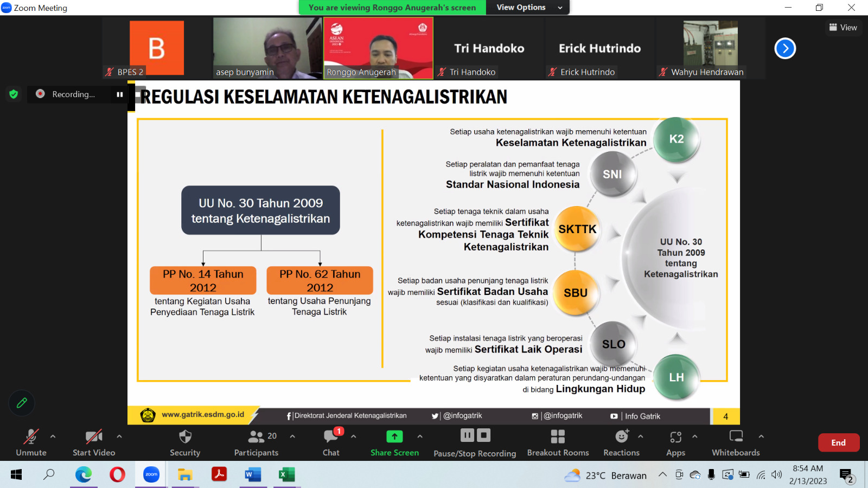The width and height of the screenshot is (868, 488).
Task: Open Security shield options
Action: click(185, 442)
